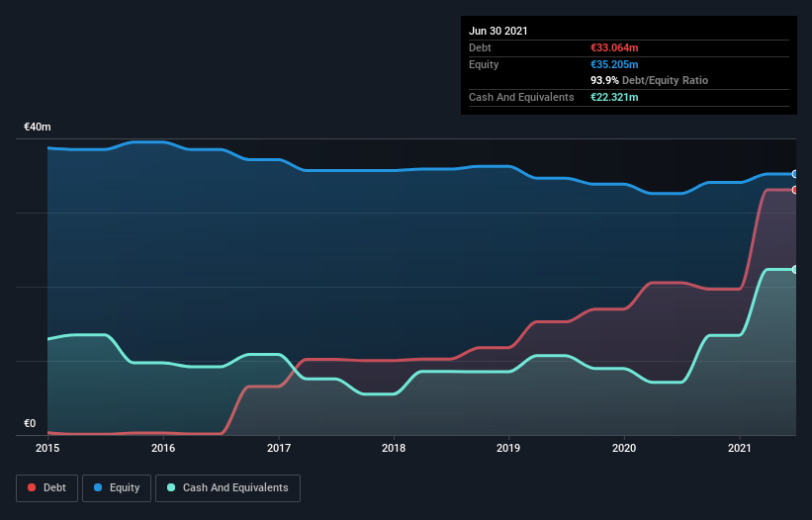Click the Debt label in tooltip
The height and width of the screenshot is (520, 812).
click(480, 47)
